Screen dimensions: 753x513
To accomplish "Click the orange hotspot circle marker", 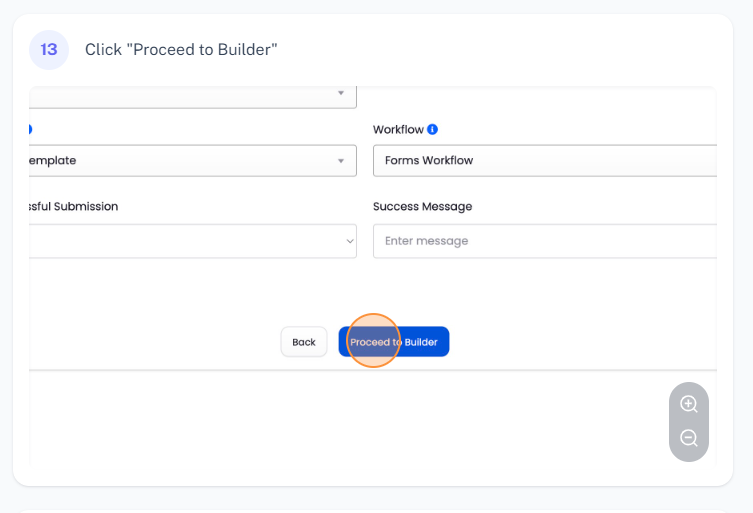I will pyautogui.click(x=372, y=341).
